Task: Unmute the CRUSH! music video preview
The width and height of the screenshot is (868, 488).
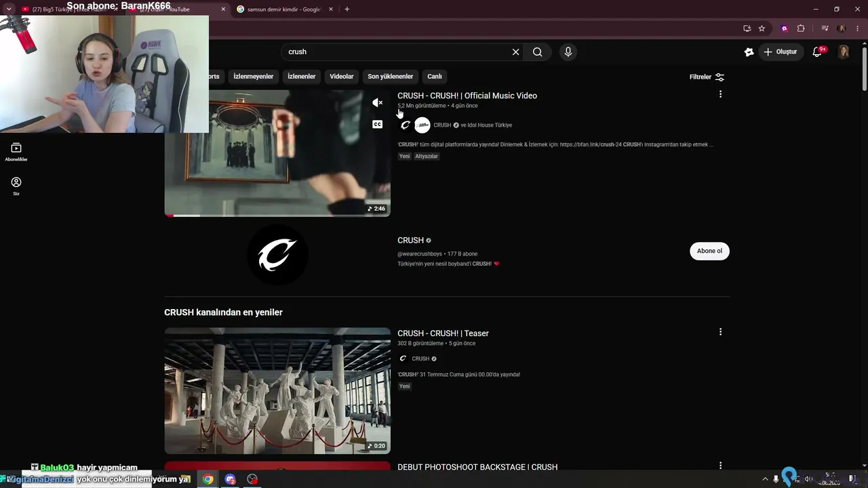Action: (378, 102)
